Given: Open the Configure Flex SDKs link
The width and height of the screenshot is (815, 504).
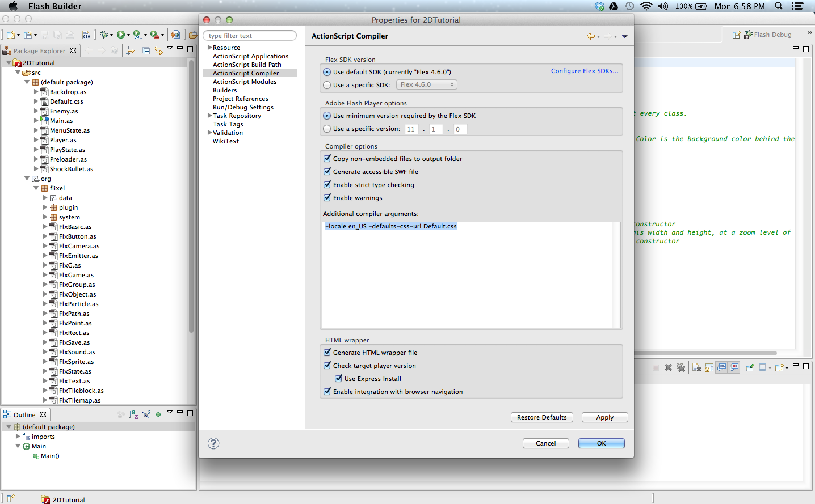Looking at the screenshot, I should click(584, 71).
